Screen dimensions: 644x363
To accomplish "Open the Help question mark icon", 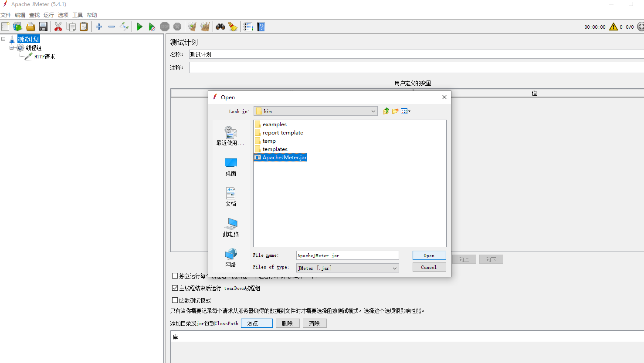I will click(x=261, y=27).
